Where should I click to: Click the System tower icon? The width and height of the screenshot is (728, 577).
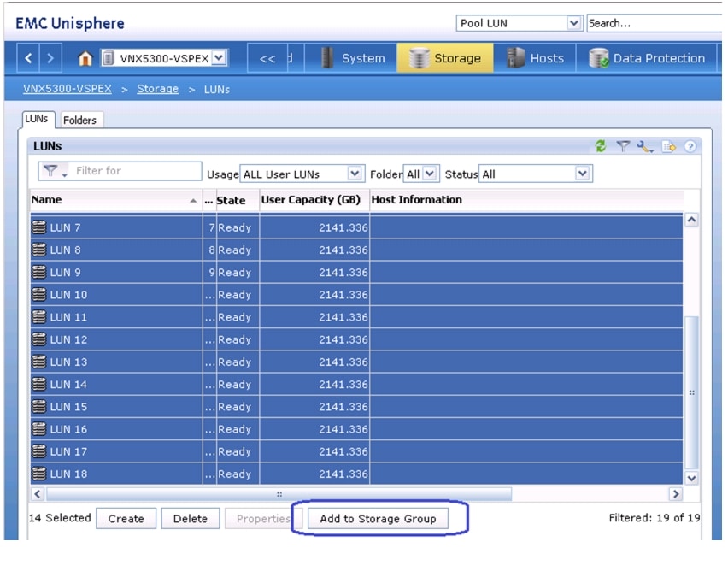click(327, 58)
